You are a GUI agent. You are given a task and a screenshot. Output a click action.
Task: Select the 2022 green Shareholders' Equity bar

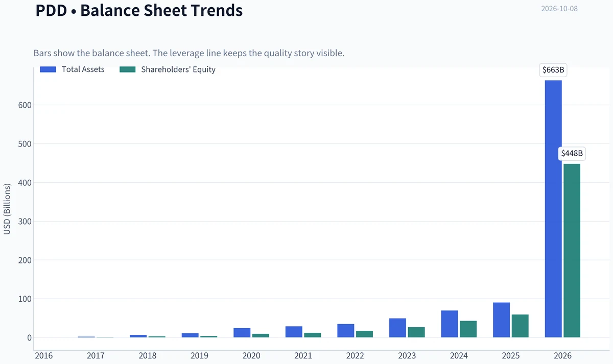(x=364, y=334)
